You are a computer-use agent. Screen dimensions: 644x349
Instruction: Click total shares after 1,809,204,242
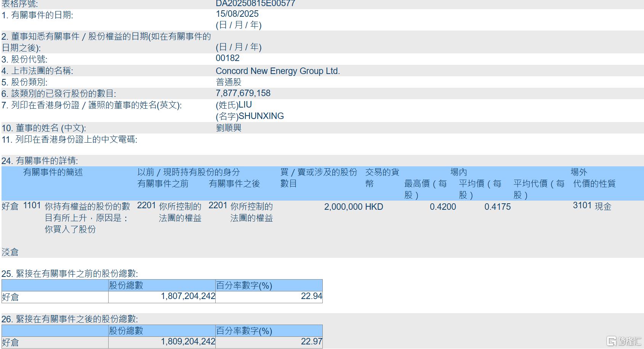pyautogui.click(x=188, y=341)
